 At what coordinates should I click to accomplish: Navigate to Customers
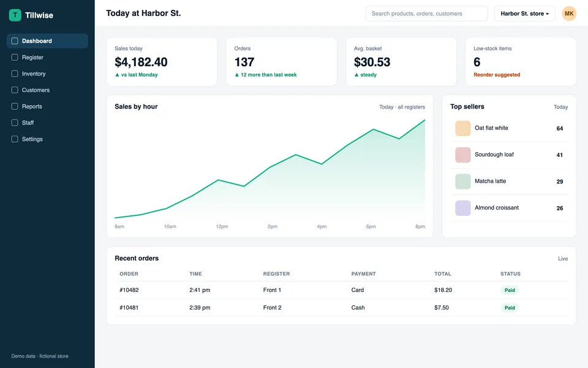(47, 90)
